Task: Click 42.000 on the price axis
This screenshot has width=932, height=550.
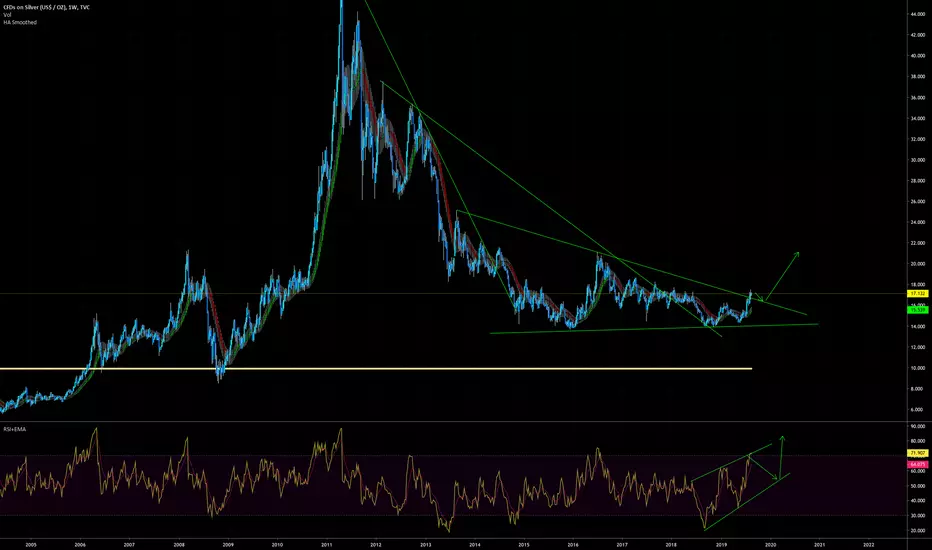Action: point(917,35)
